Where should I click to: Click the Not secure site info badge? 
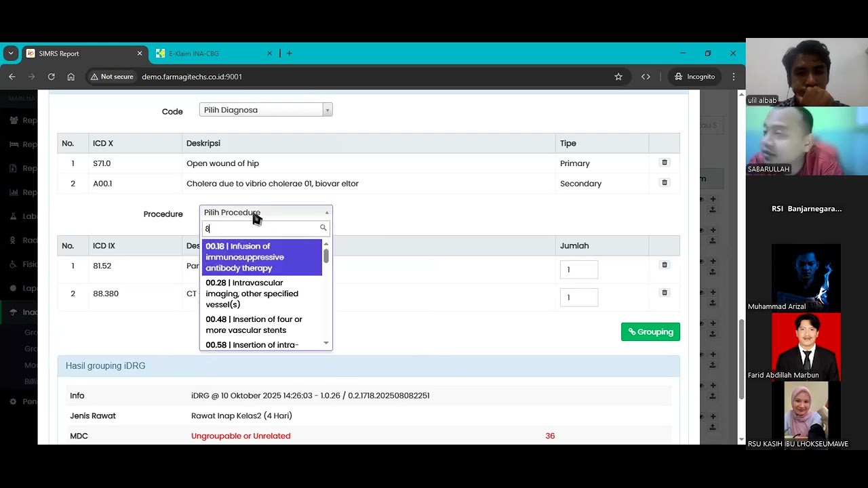pyautogui.click(x=111, y=77)
